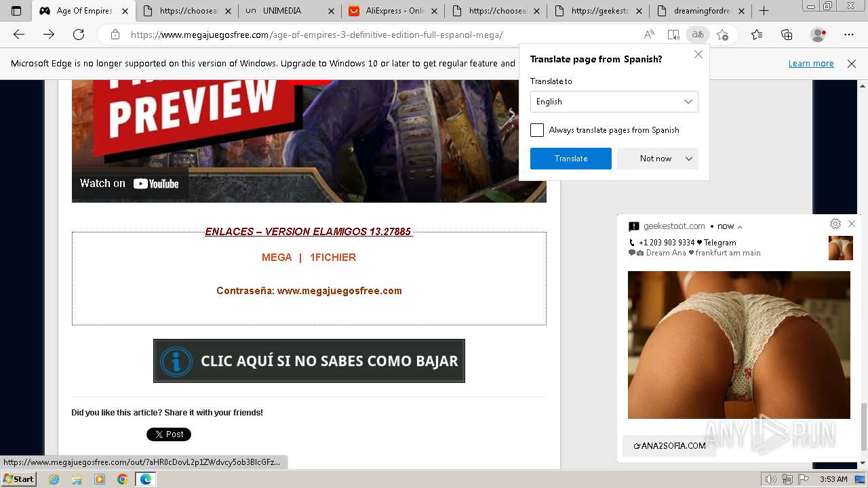This screenshot has height=488, width=868.
Task: Refresh the current page
Action: tap(79, 35)
